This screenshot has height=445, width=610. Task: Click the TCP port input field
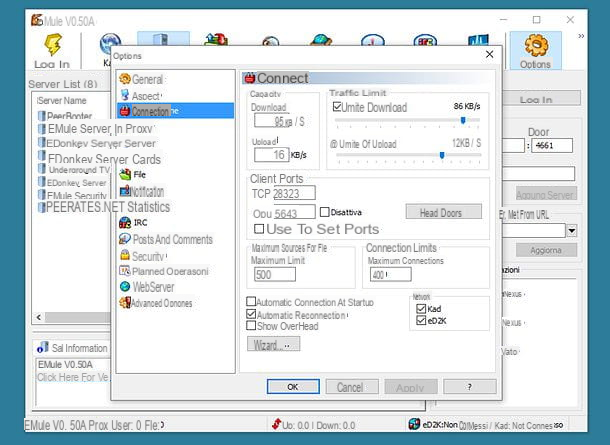pyautogui.click(x=294, y=193)
